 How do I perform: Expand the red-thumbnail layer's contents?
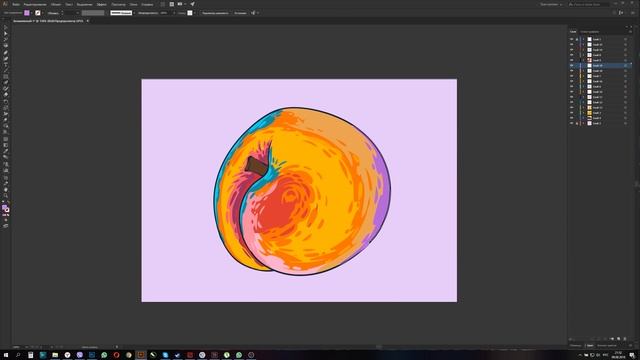pyautogui.click(x=584, y=60)
